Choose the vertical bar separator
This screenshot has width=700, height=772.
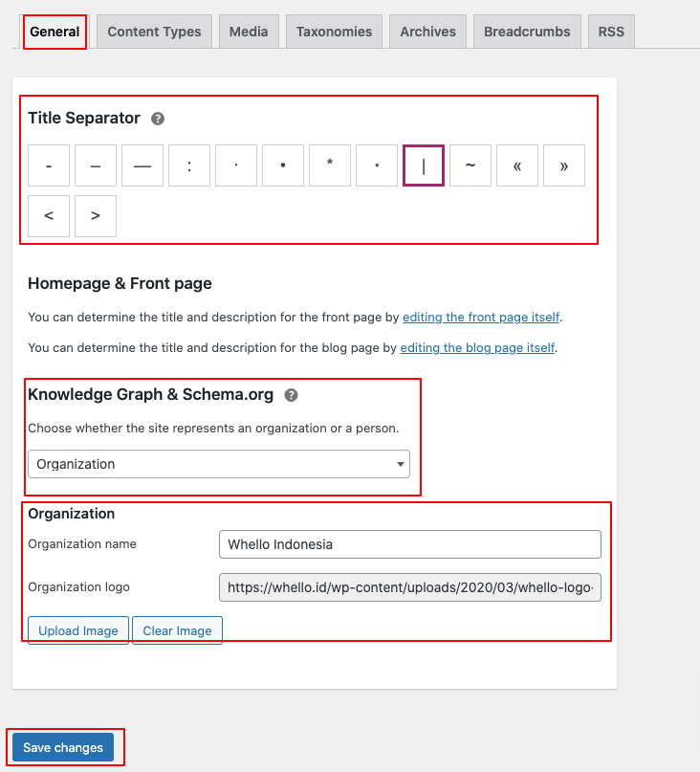tap(424, 165)
